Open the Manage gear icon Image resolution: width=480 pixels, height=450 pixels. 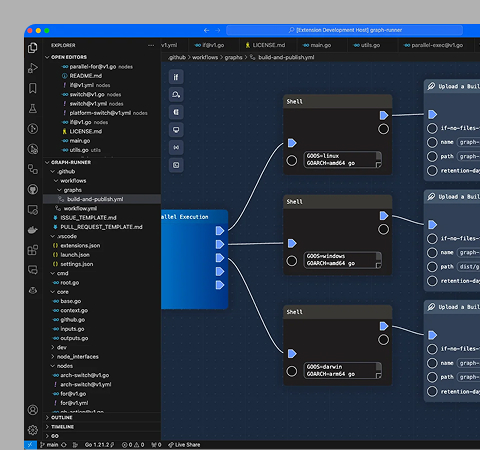click(x=33, y=430)
